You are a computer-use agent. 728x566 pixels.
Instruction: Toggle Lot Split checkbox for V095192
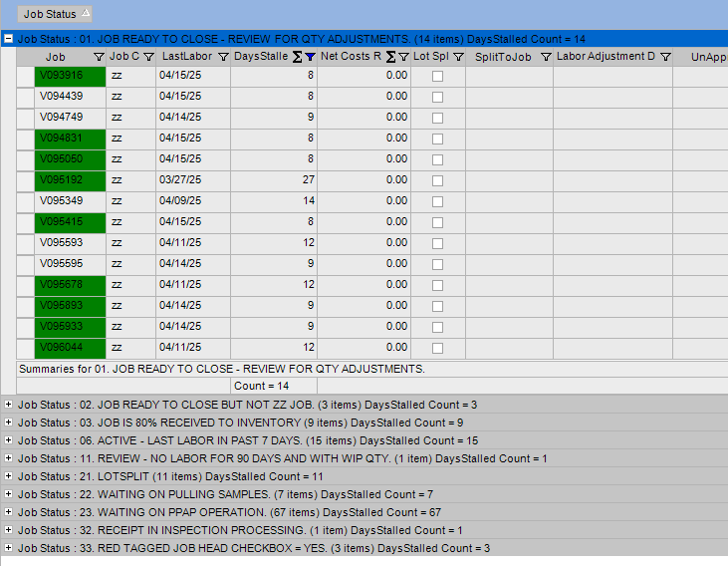point(437,180)
